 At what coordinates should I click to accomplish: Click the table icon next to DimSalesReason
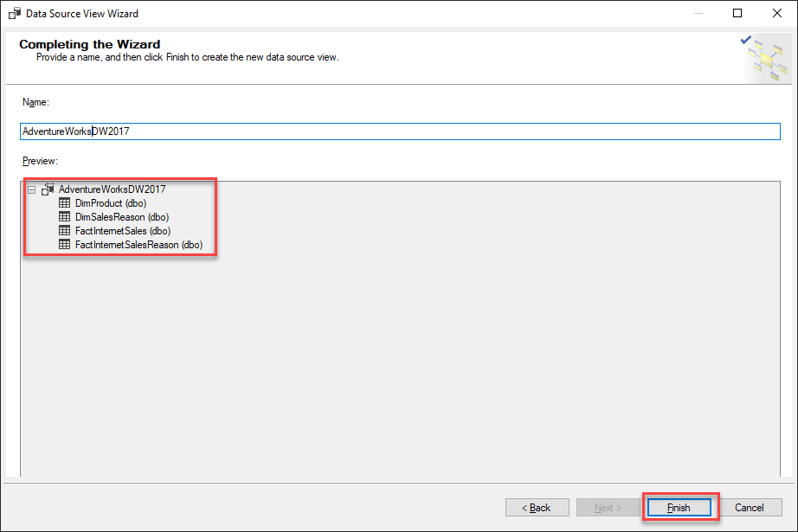[x=64, y=216]
